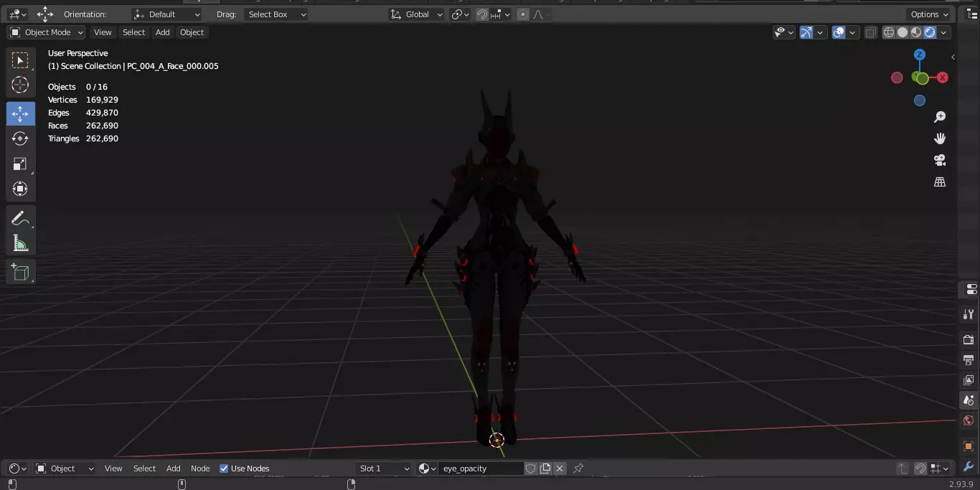Open the Tool properties tab

(x=969, y=314)
